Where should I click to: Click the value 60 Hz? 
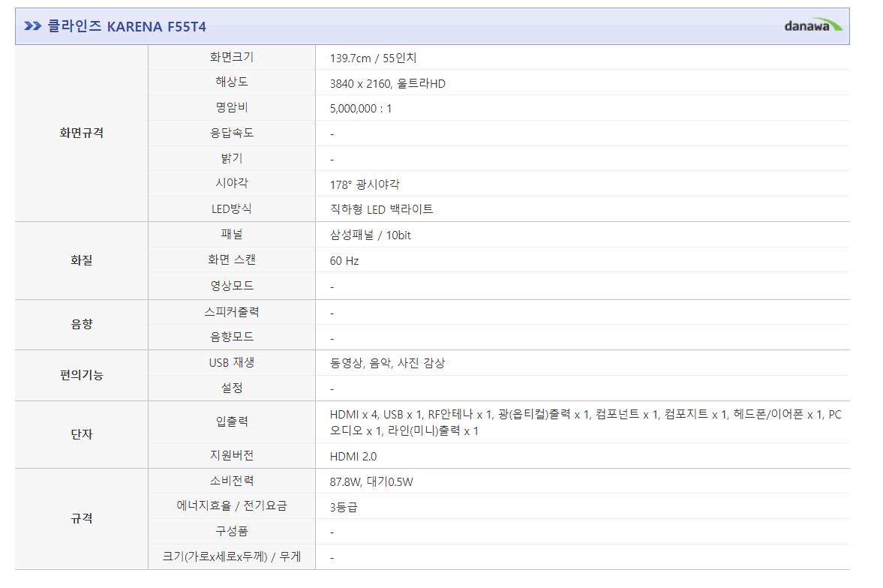click(344, 261)
